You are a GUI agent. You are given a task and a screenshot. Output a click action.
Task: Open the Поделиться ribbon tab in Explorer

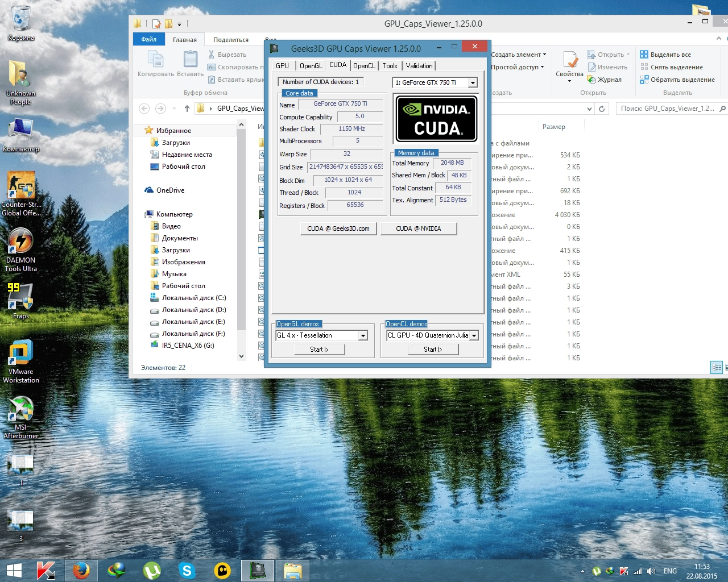coord(231,40)
